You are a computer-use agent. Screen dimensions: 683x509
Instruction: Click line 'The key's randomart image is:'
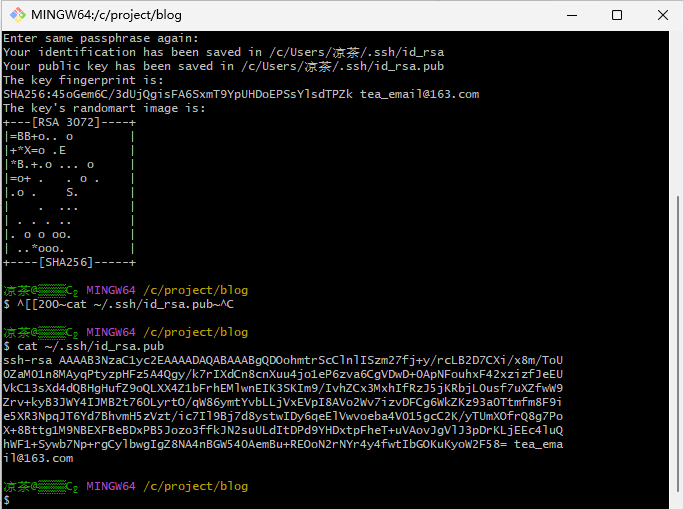click(x=104, y=108)
